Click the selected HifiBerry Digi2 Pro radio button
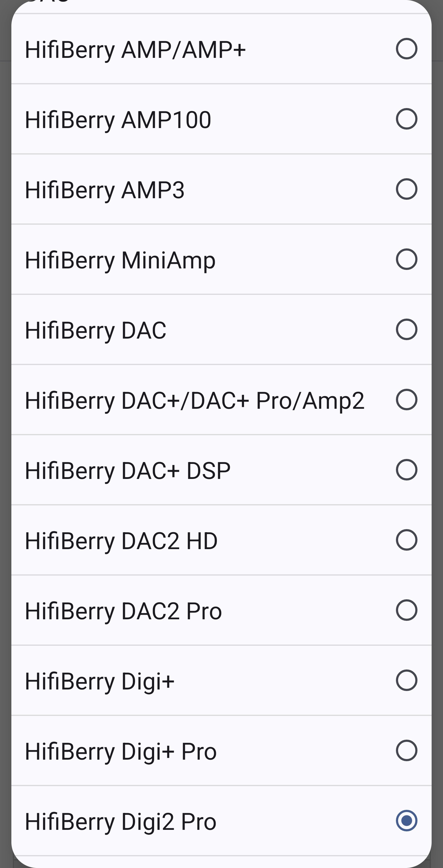This screenshot has width=443, height=868. point(406,821)
